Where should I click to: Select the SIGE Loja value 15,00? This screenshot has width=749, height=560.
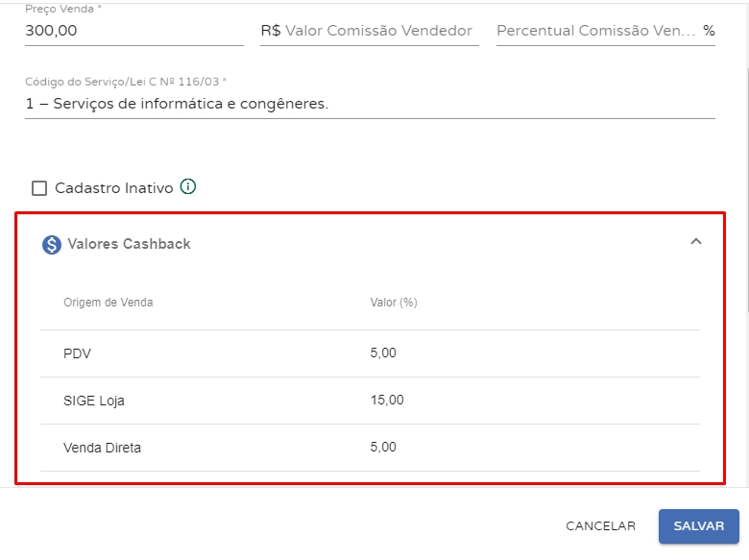click(x=387, y=401)
